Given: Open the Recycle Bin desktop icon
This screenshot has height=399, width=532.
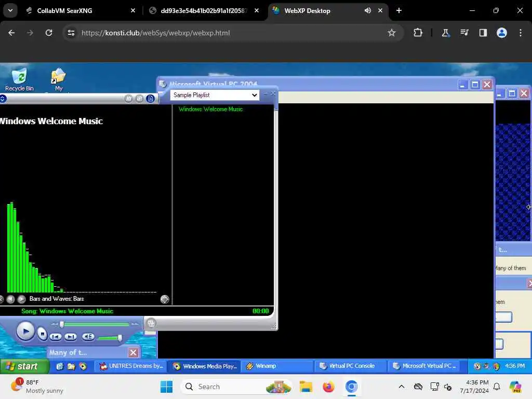Looking at the screenshot, I should (x=19, y=79).
